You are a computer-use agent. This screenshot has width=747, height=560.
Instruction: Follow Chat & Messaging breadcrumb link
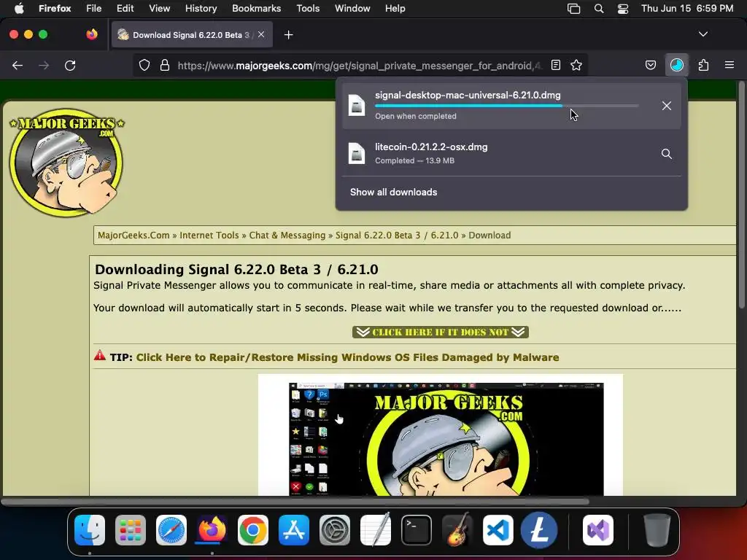click(x=287, y=236)
